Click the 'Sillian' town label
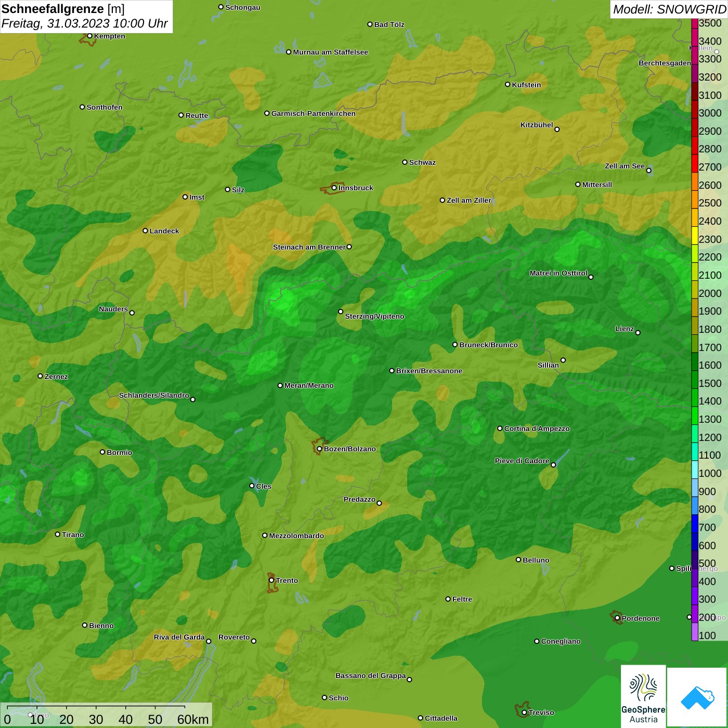 [548, 365]
